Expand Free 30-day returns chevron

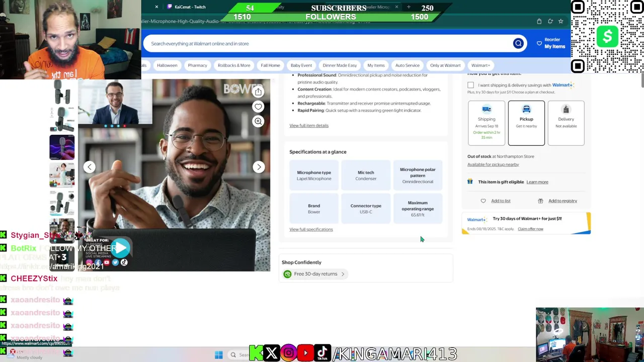tap(343, 274)
